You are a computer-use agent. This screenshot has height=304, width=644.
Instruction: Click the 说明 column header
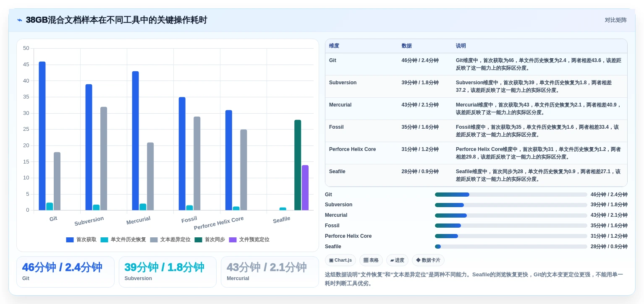click(461, 46)
